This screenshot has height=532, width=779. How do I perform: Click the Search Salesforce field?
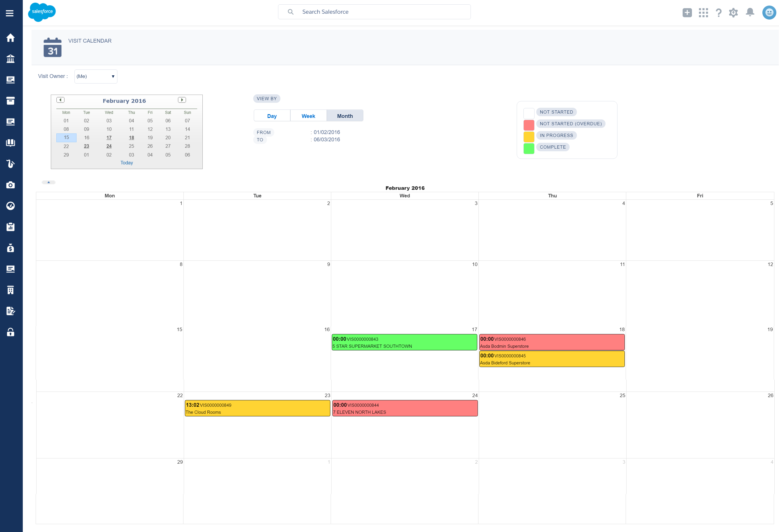[x=379, y=12]
